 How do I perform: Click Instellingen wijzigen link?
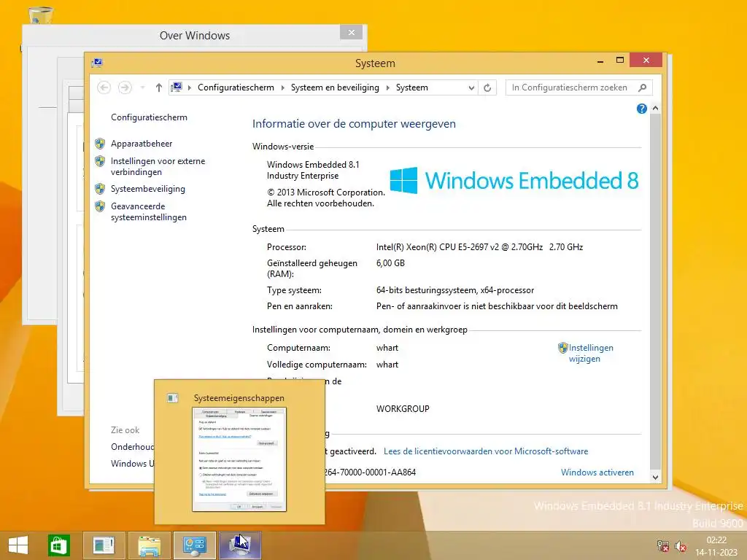pyautogui.click(x=591, y=354)
